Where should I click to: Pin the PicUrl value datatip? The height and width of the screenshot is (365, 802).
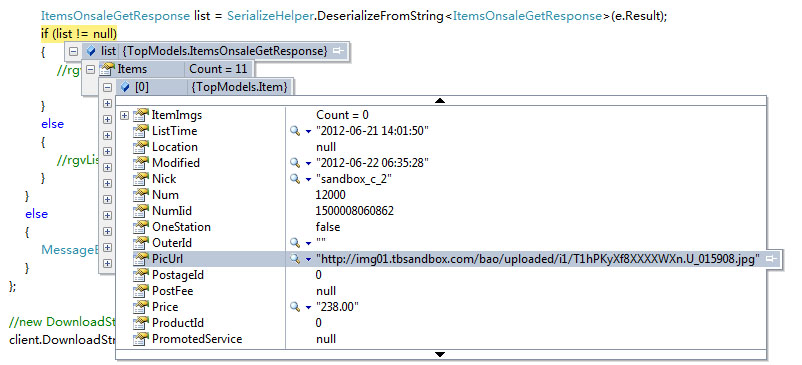click(771, 259)
